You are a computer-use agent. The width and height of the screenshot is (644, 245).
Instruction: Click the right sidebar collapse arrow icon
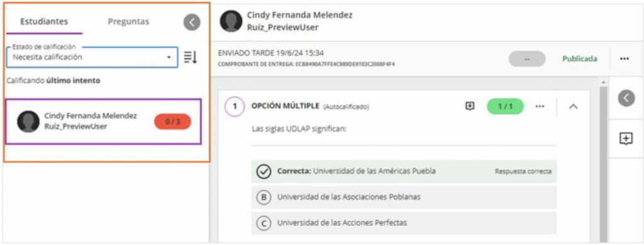[x=626, y=98]
